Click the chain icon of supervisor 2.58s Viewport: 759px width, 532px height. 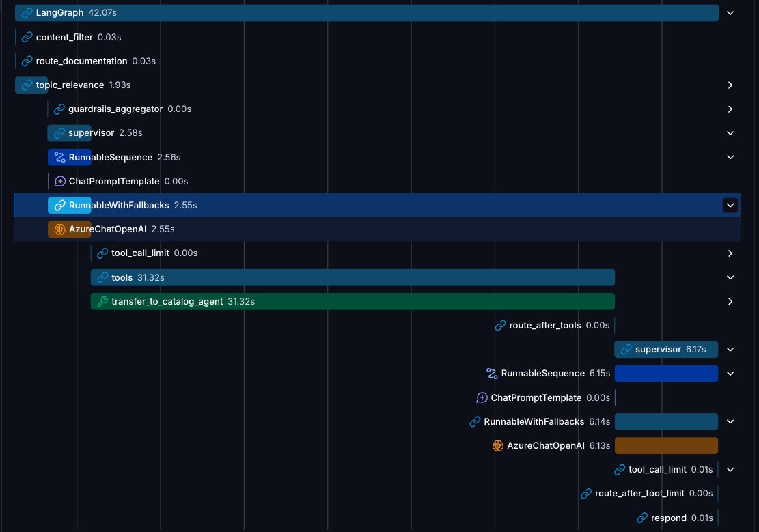59,133
